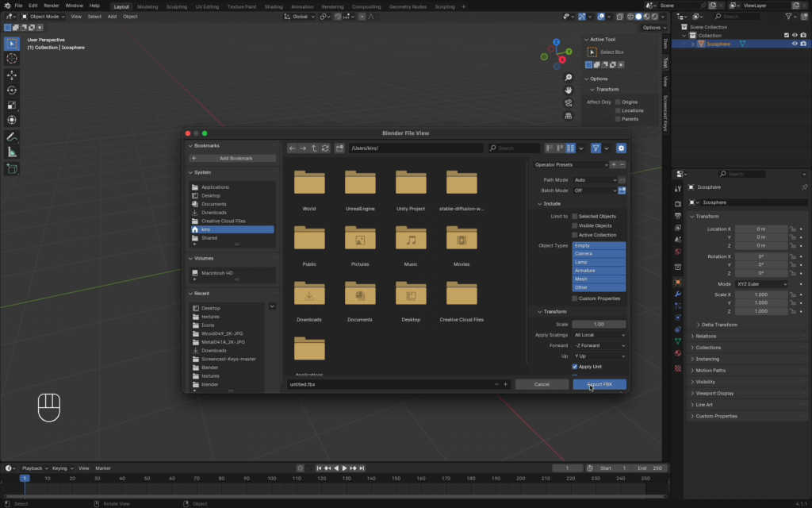Pick the Annotate pencil tool

[x=11, y=137]
